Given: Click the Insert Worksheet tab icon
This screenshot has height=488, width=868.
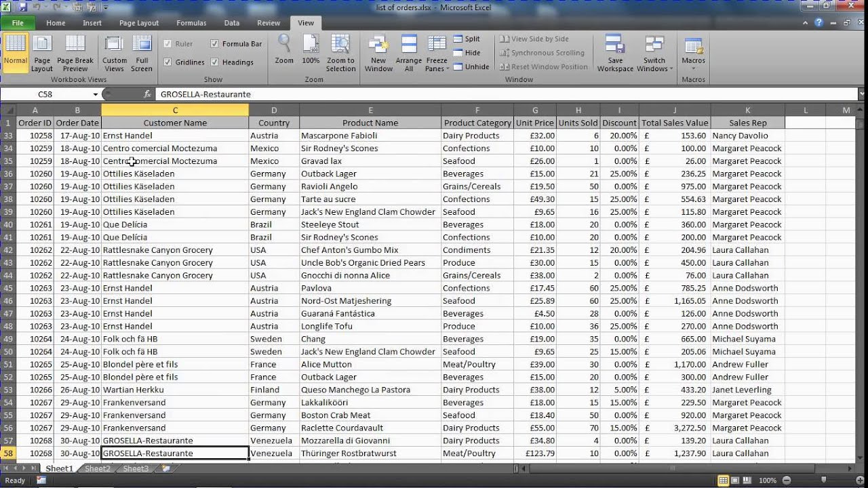Looking at the screenshot, I should (165, 468).
